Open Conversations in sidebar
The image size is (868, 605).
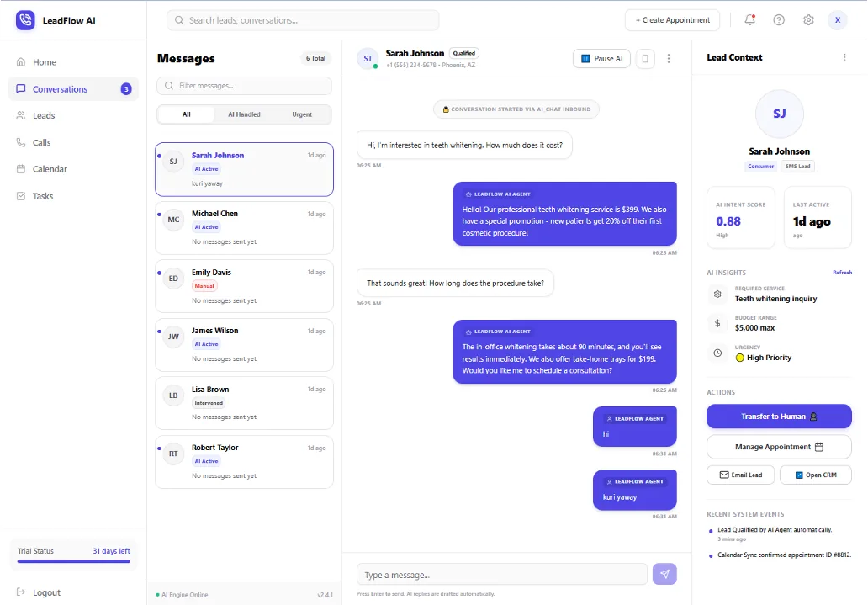pos(73,88)
